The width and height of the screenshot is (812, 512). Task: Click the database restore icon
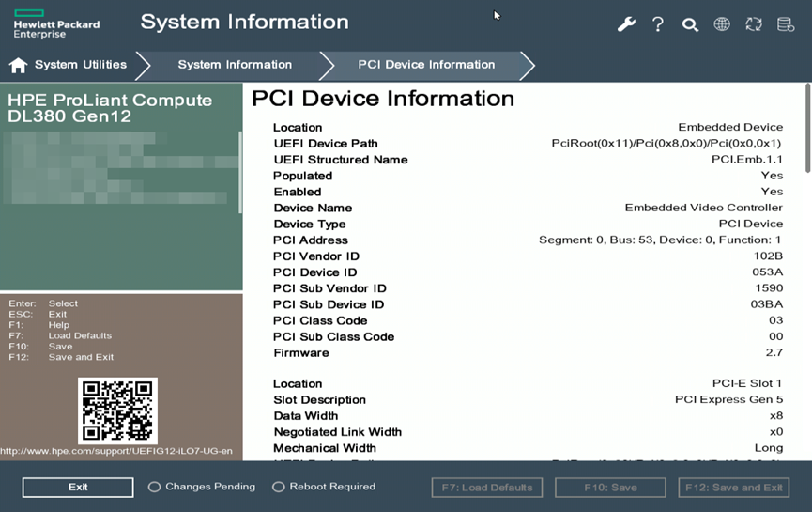[x=786, y=24]
